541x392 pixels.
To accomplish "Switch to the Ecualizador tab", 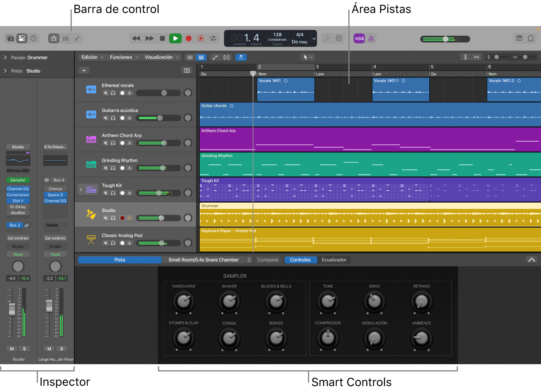I will pyautogui.click(x=335, y=260).
